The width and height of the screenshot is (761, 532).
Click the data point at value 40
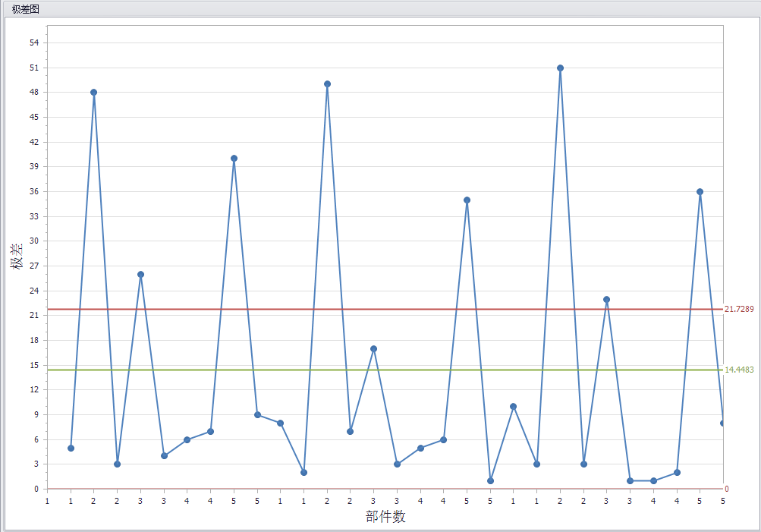(x=234, y=159)
